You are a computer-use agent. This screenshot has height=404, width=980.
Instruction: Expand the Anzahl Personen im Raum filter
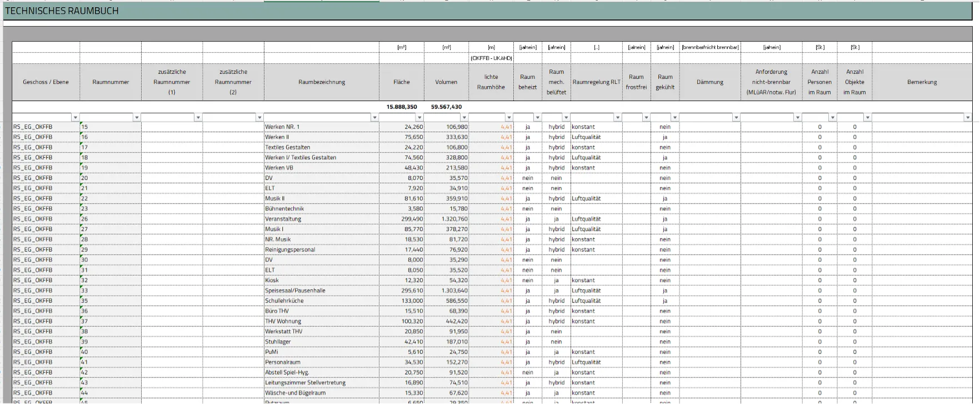pyautogui.click(x=832, y=118)
